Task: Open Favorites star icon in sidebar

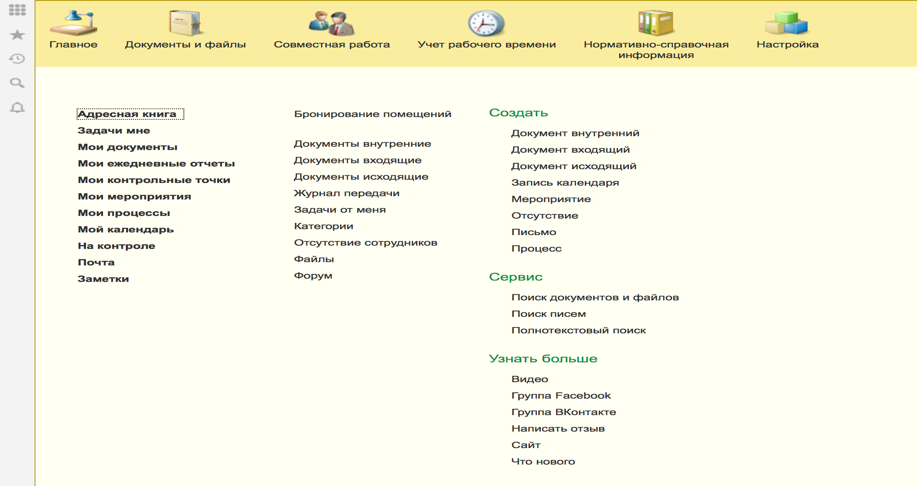Action: tap(17, 35)
